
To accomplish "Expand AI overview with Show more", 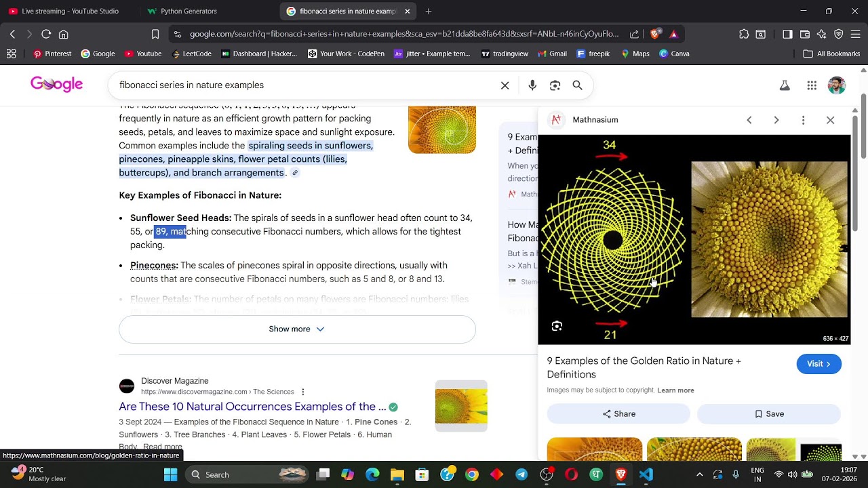I will point(297,329).
